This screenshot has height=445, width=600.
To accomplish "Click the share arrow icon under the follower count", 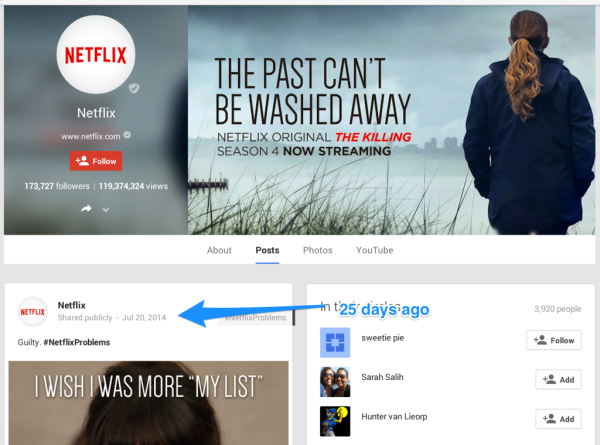I will pos(86,209).
